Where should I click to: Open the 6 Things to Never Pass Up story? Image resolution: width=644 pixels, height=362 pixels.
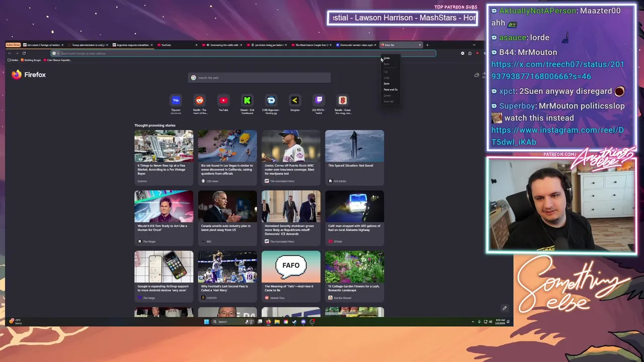point(164,157)
